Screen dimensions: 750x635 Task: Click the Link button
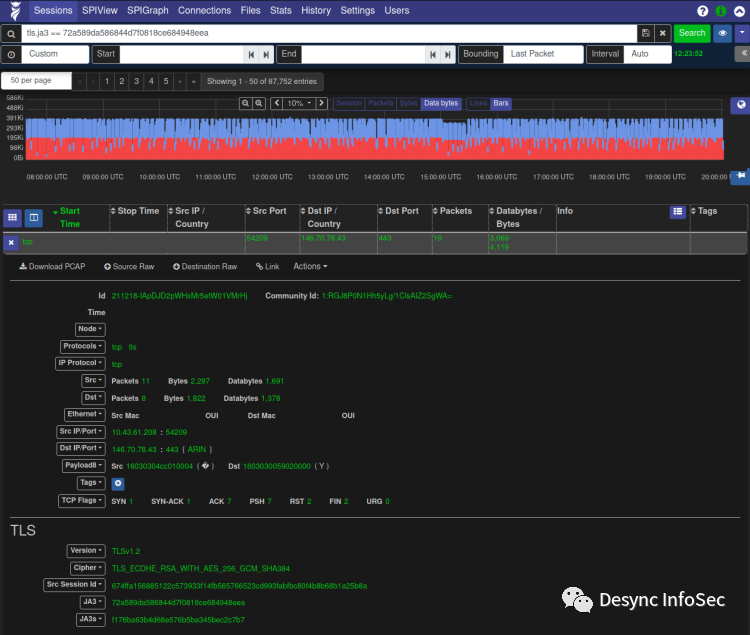coord(267,266)
